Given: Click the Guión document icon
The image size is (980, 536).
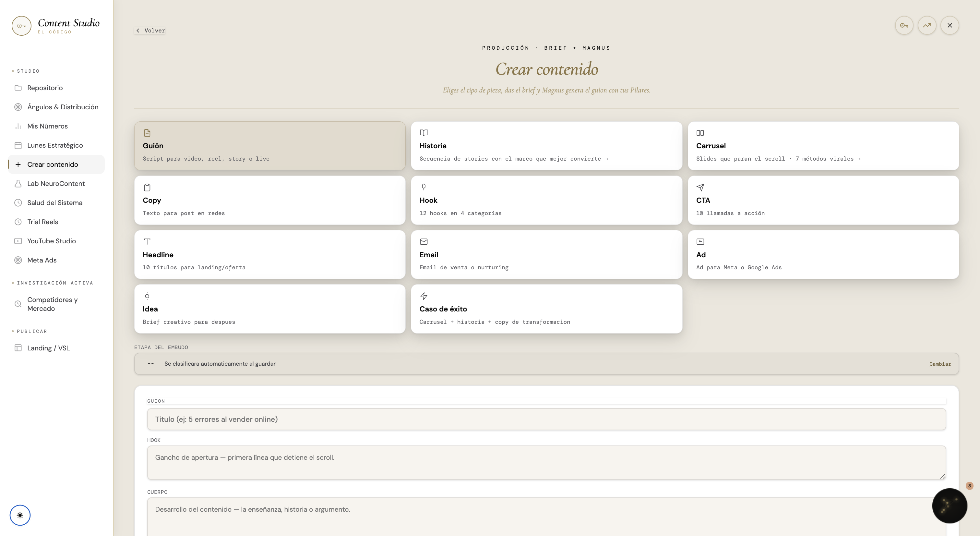Looking at the screenshot, I should click(147, 133).
